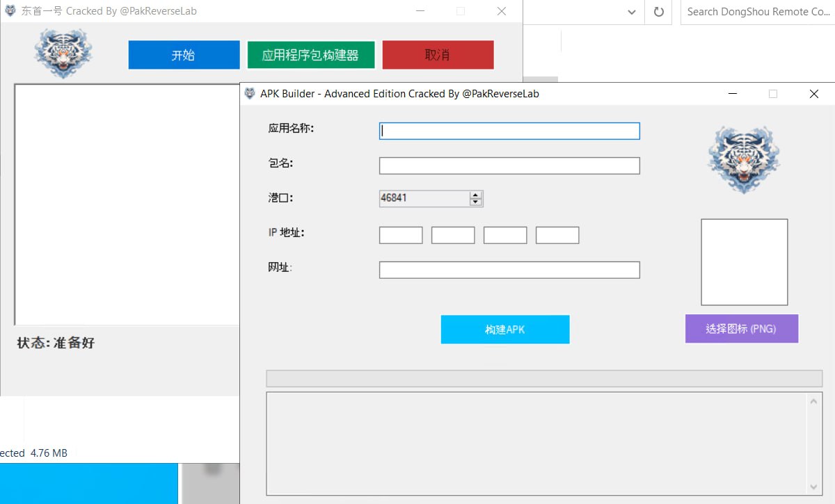Click the log area scroll-up arrow
This screenshot has height=504, width=835.
(814, 400)
